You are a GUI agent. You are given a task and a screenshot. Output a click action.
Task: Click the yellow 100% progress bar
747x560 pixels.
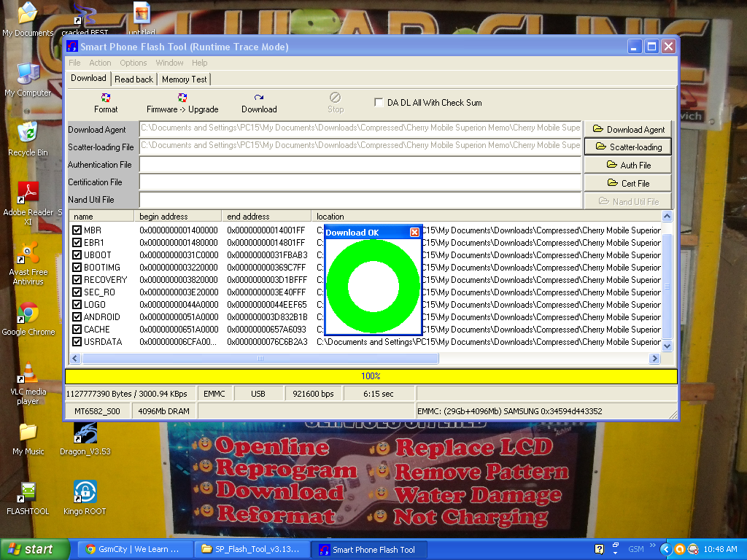tap(371, 376)
